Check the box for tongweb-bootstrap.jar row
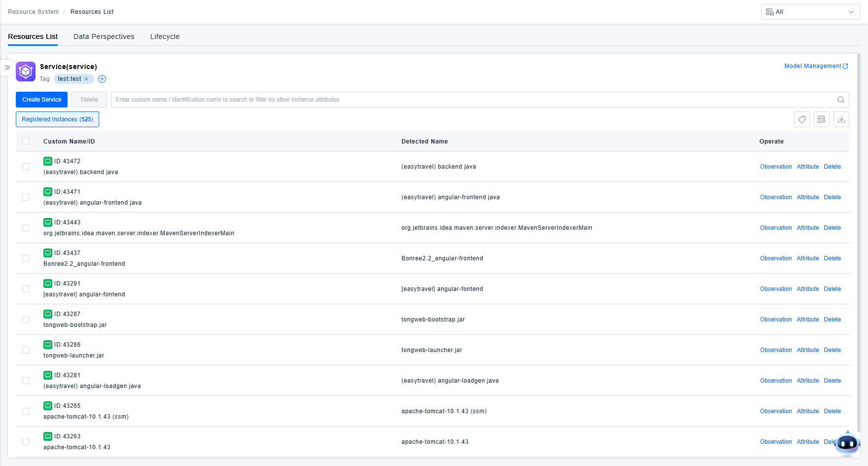 [26, 320]
